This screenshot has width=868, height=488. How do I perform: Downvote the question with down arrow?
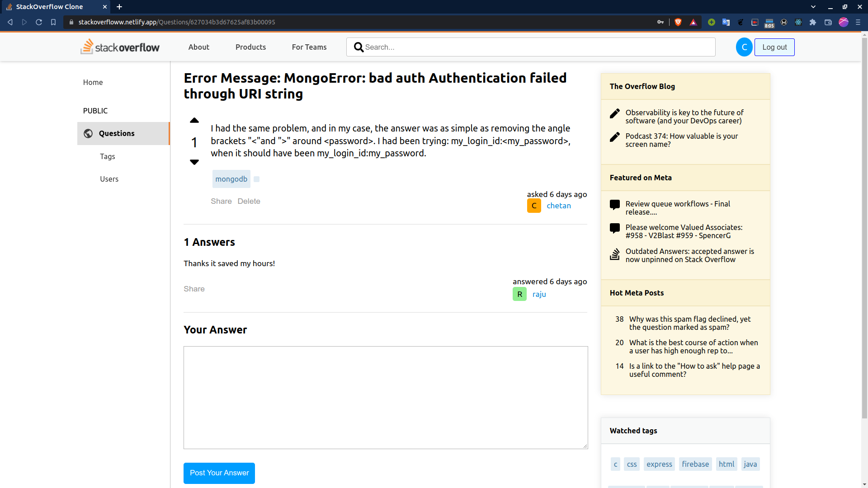tap(194, 162)
